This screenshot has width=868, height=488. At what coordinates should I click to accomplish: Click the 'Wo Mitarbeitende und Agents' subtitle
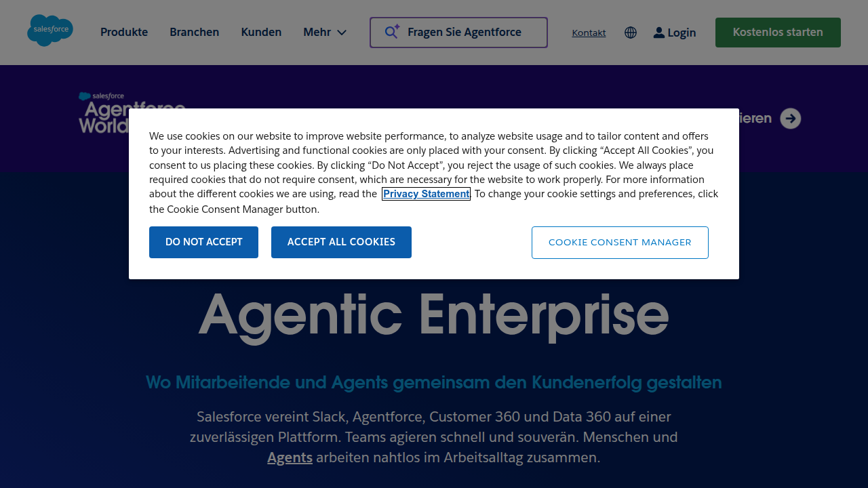click(x=434, y=383)
